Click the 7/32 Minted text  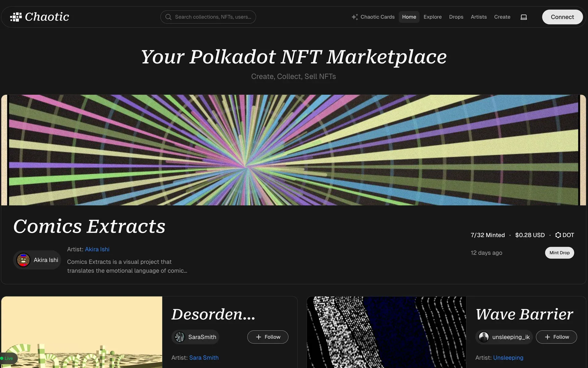click(x=488, y=235)
